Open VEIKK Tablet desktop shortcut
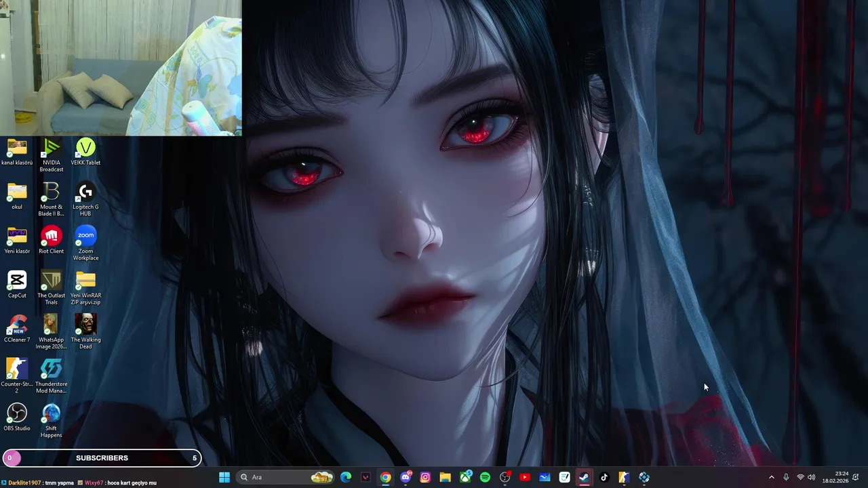This screenshot has width=868, height=488. (x=85, y=152)
